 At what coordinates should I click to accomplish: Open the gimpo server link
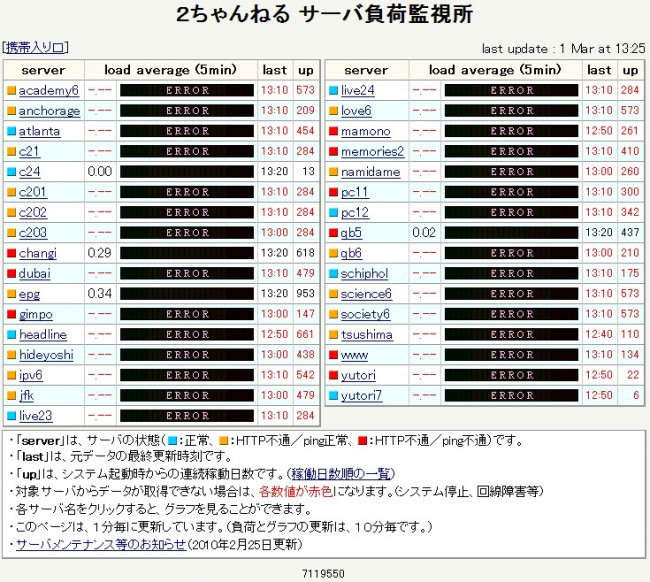click(x=36, y=315)
